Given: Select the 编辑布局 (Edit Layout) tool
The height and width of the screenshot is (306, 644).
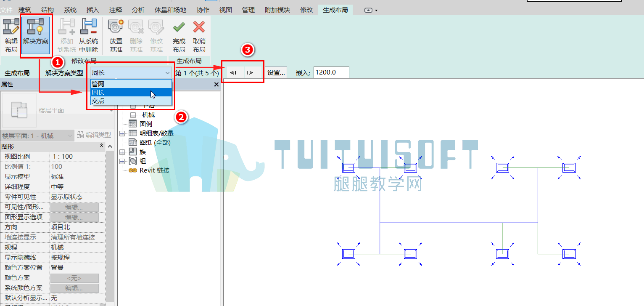Looking at the screenshot, I should [x=11, y=36].
